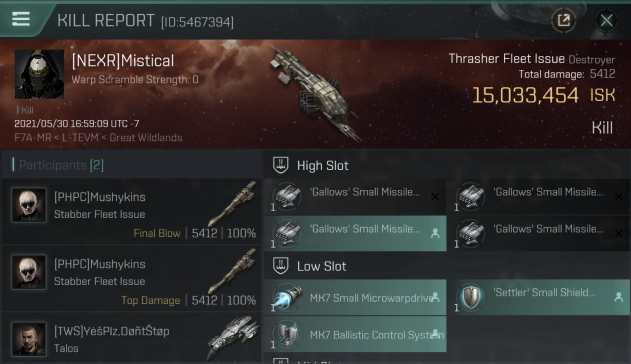Select the MK7 Ballistic Control System icon

(x=286, y=335)
